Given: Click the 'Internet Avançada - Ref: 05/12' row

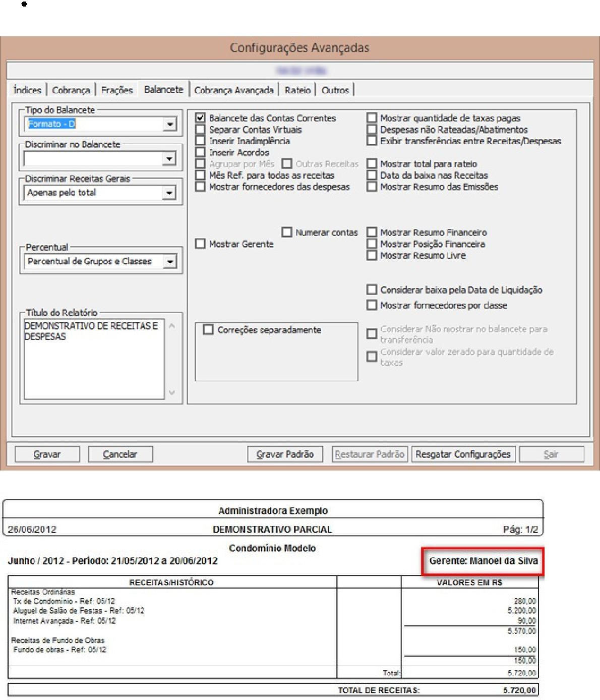Looking at the screenshot, I should (64, 621).
